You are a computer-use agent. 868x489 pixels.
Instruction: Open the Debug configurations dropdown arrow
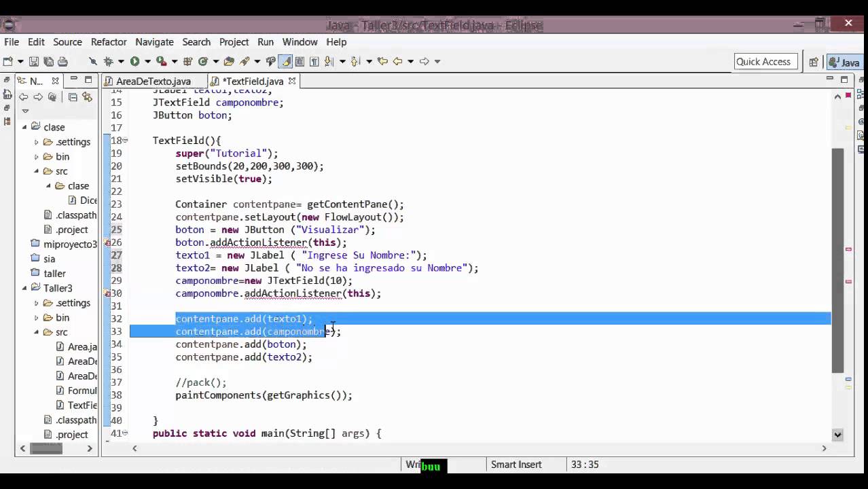(x=121, y=61)
